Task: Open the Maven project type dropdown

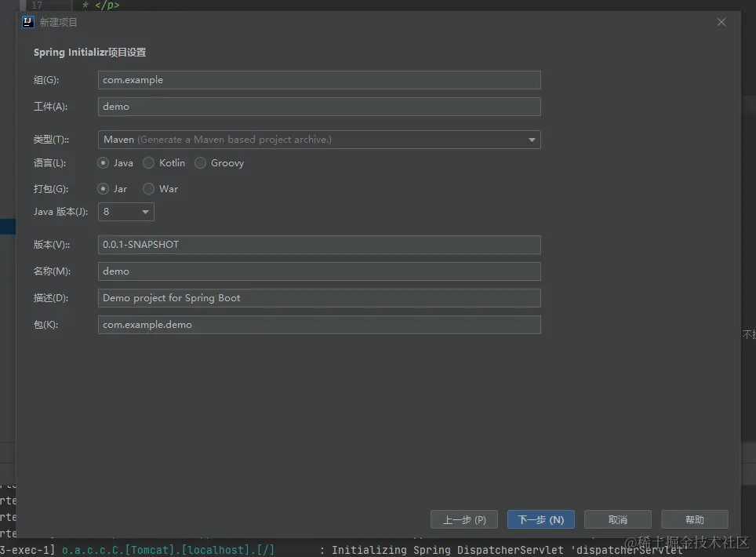Action: coord(319,140)
